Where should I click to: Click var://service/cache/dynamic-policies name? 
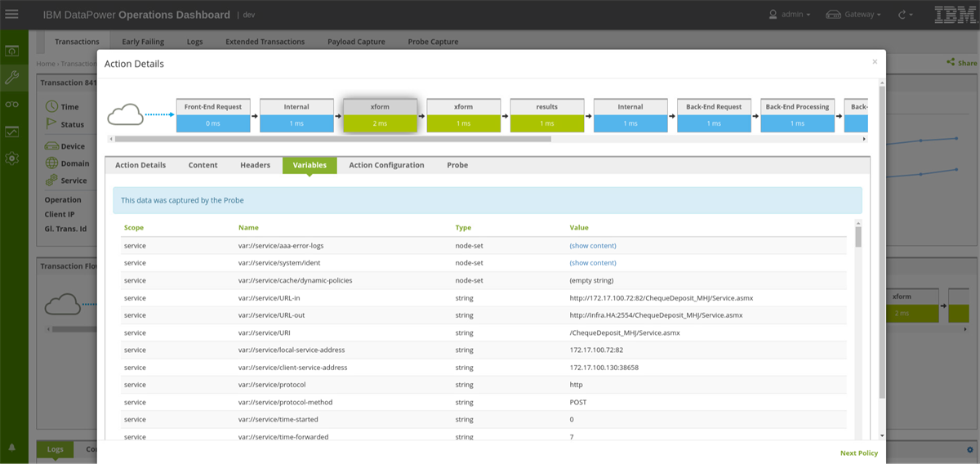pyautogui.click(x=295, y=280)
